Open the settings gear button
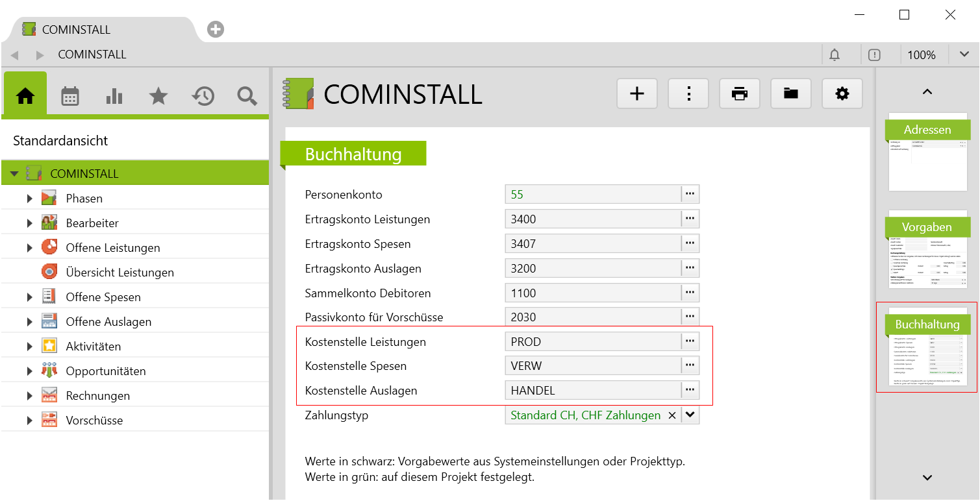Viewport: 980px width, 501px height. tap(842, 94)
